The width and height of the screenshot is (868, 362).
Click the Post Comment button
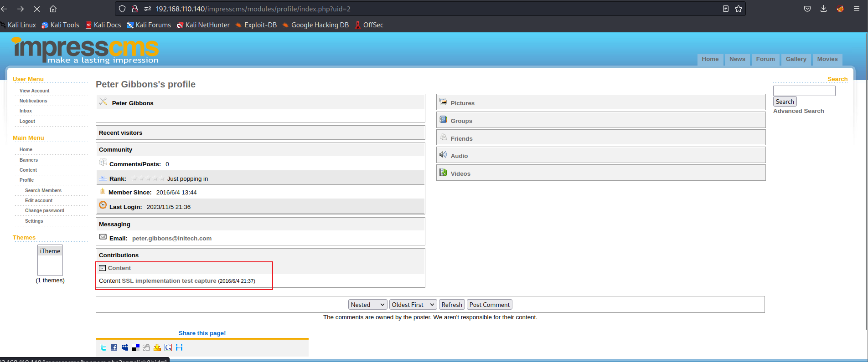coord(490,305)
